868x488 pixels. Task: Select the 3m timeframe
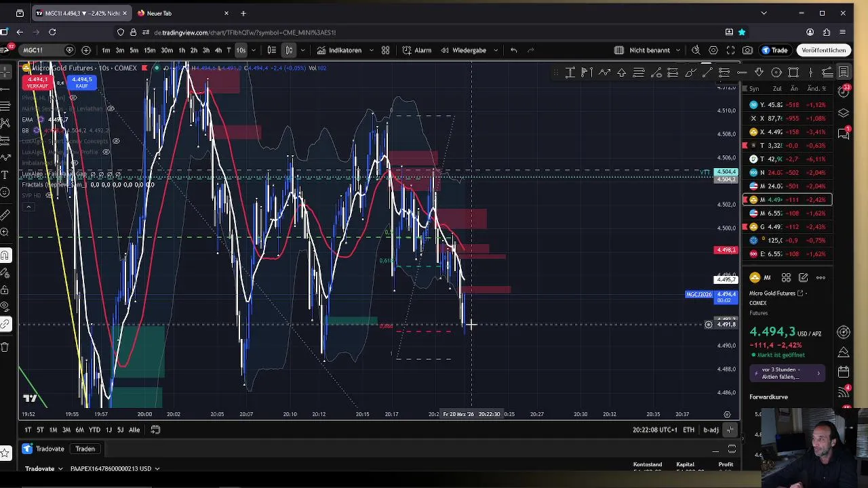pos(120,50)
